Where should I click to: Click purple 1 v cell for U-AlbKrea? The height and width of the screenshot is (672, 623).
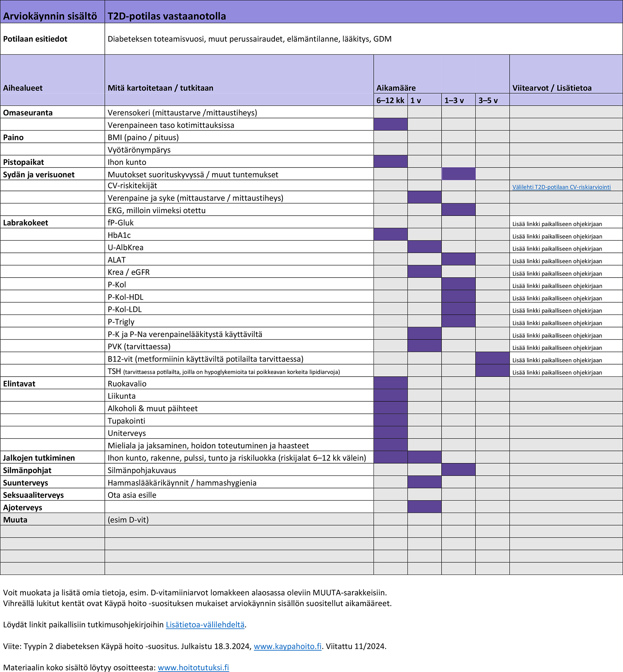[424, 247]
